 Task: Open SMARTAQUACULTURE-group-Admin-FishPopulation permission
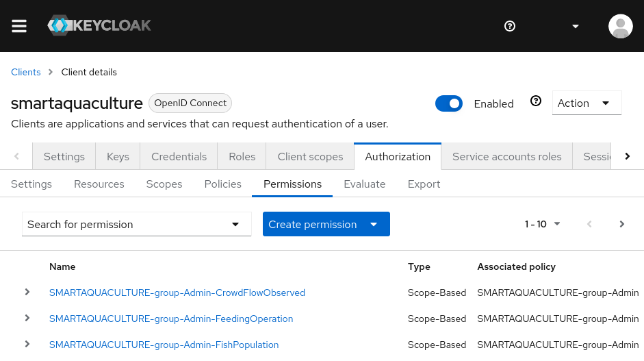point(164,345)
